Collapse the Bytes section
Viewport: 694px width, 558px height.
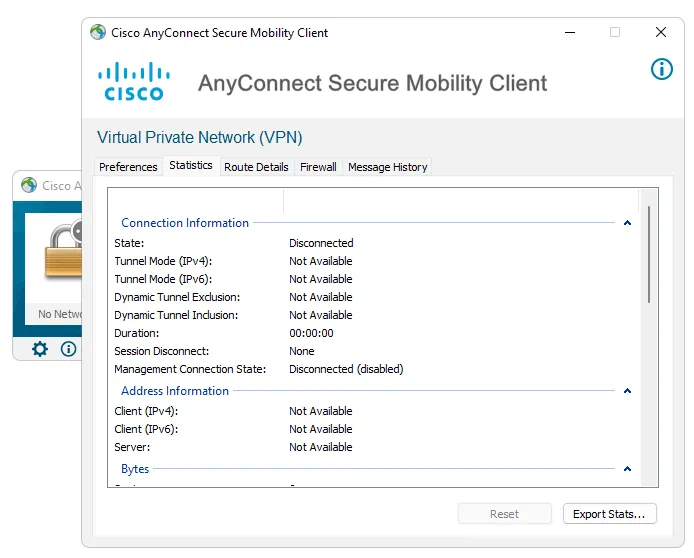(627, 469)
